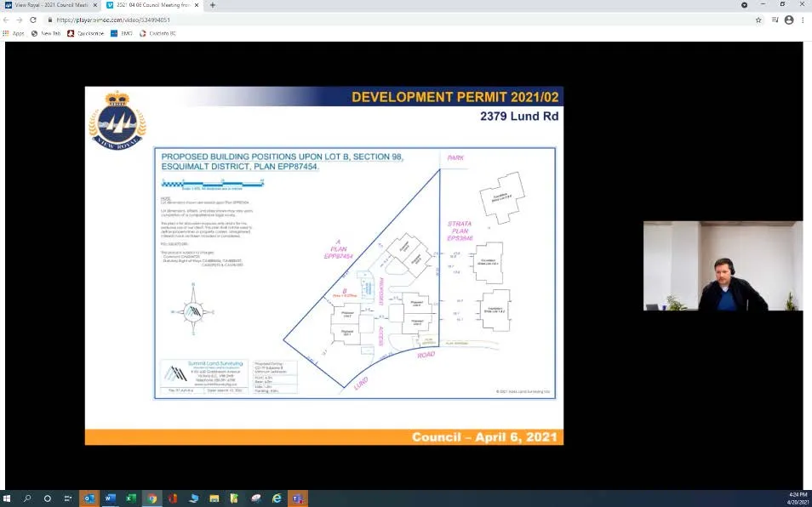Open a new browser tab
The height and width of the screenshot is (507, 812).
click(212, 5)
